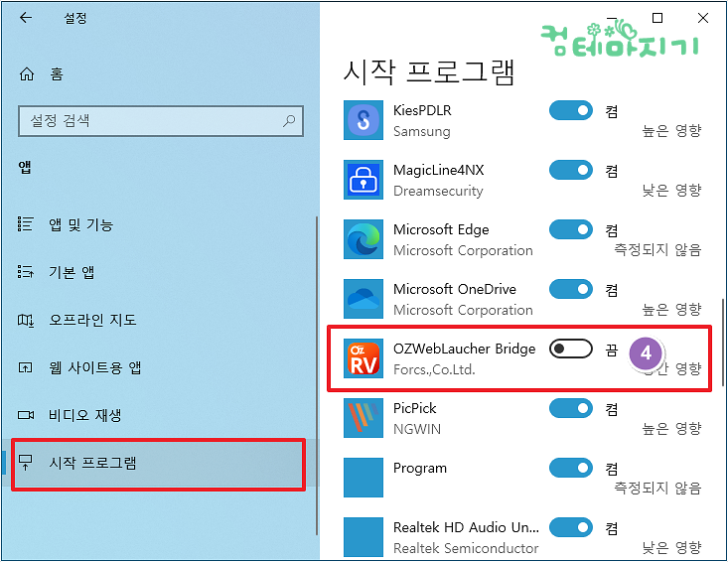The height and width of the screenshot is (562, 728).
Task: Disable Microsoft OneDrive startup toggle
Action: click(571, 289)
